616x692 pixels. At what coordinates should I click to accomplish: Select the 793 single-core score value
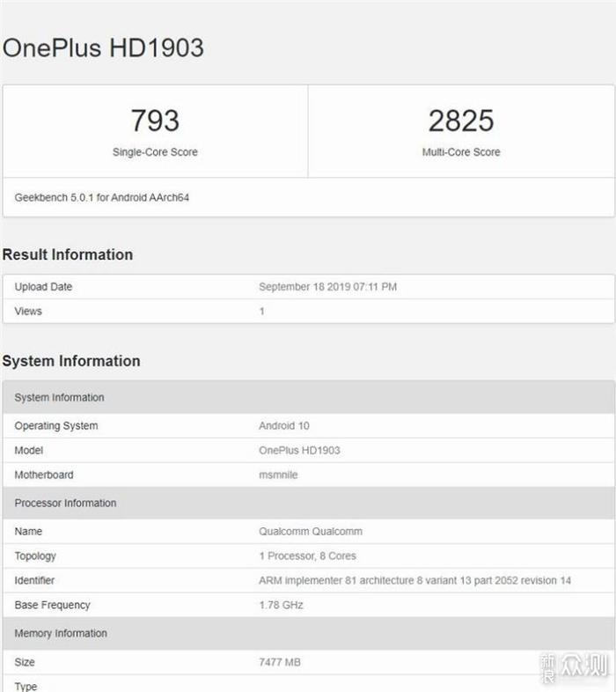pos(155,121)
